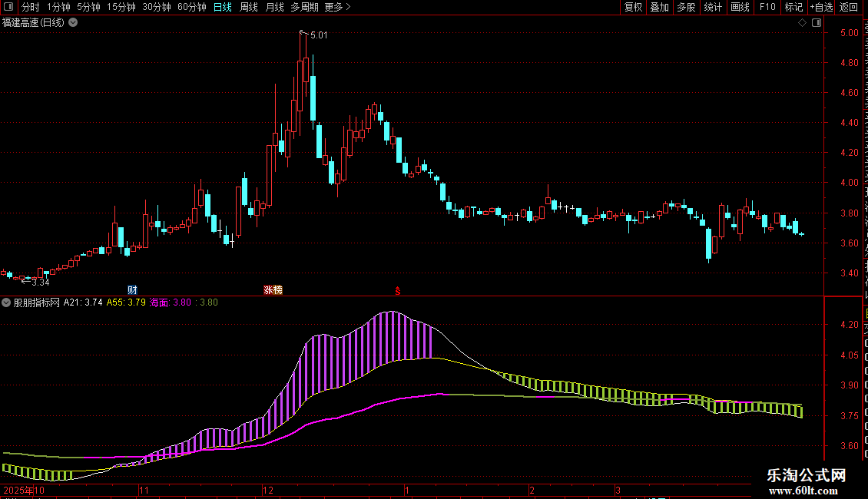Open the 复权 adjustment option

click(x=633, y=7)
